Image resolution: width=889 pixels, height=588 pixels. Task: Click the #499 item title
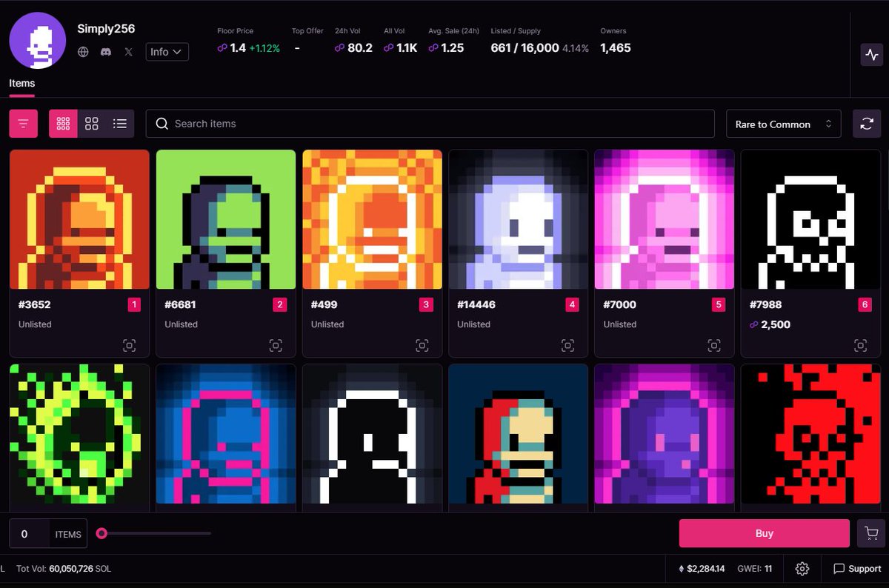[x=325, y=304]
